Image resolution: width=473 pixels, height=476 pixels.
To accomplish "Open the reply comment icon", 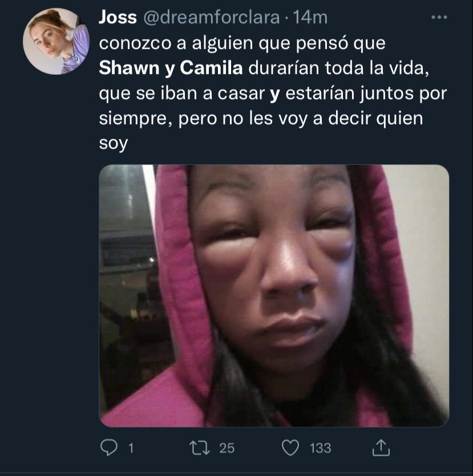I will pyautogui.click(x=109, y=447).
